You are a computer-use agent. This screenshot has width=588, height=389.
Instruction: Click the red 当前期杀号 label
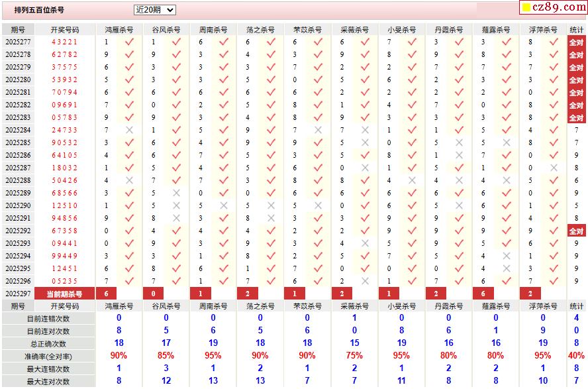tap(64, 294)
